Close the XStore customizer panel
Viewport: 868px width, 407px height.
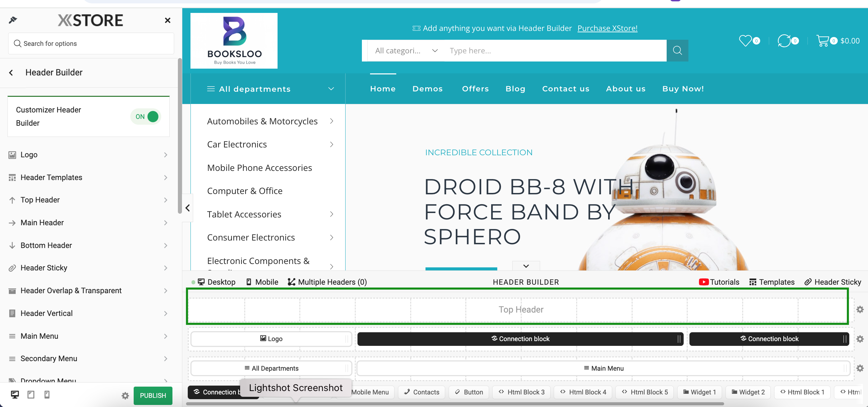coord(167,20)
